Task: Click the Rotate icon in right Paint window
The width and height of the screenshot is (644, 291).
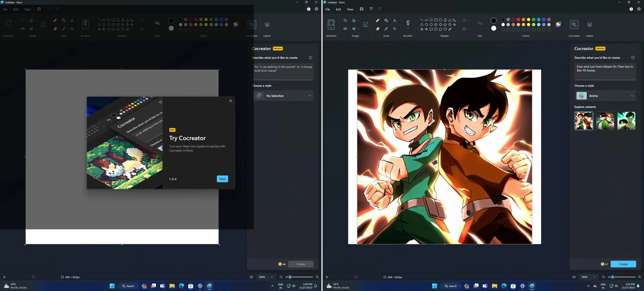Action: pos(354,20)
